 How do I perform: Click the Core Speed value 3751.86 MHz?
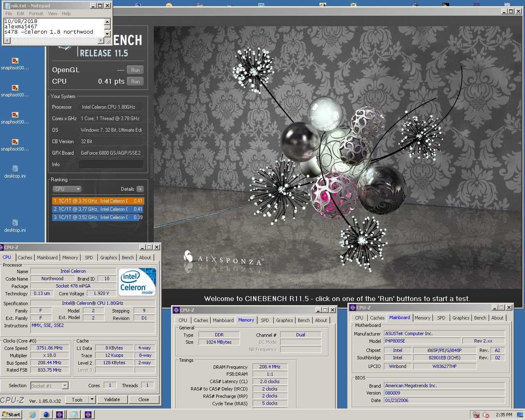point(50,348)
